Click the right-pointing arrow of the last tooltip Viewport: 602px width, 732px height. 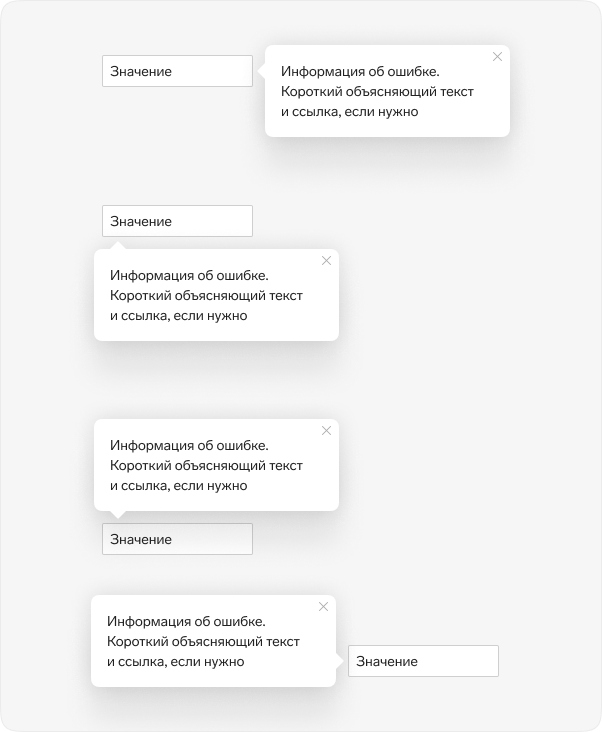pyautogui.click(x=339, y=661)
